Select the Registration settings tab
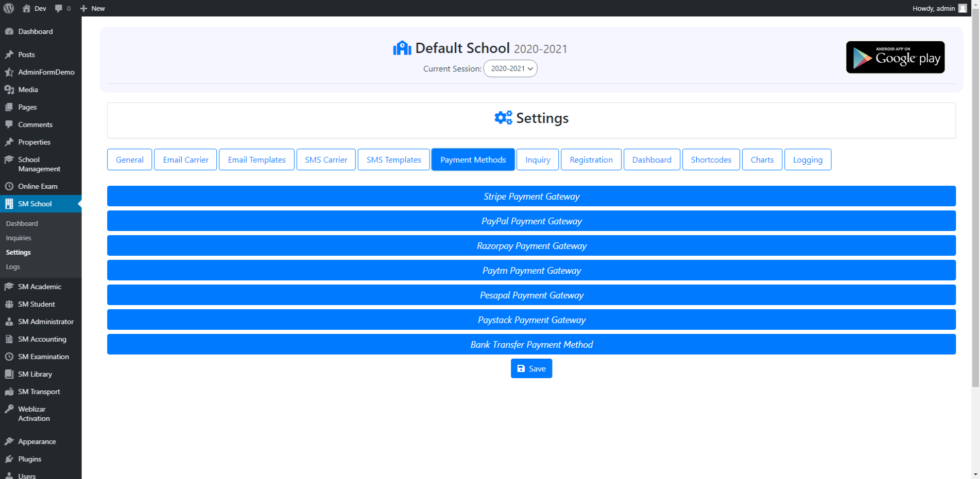Viewport: 980px width, 479px height. pyautogui.click(x=591, y=159)
